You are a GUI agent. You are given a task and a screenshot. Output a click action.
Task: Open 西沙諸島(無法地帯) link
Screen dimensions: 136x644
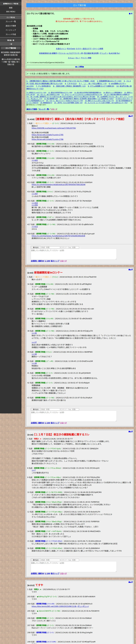point(91,53)
